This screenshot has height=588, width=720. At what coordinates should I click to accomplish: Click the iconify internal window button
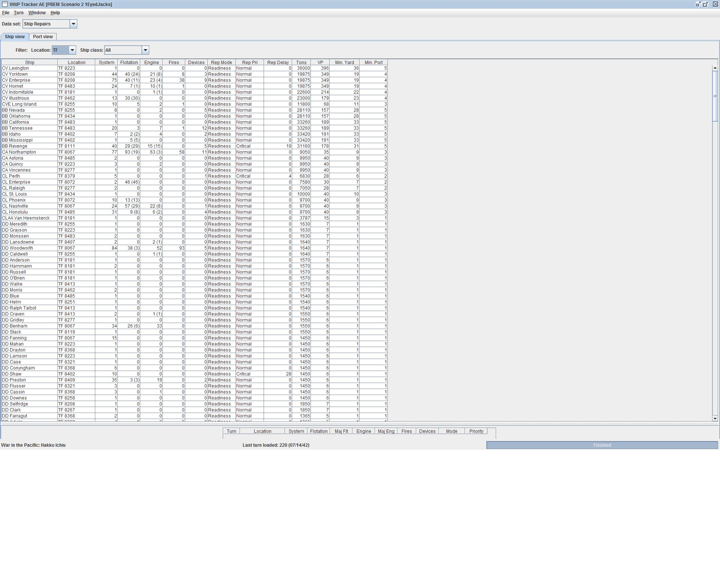(698, 4)
